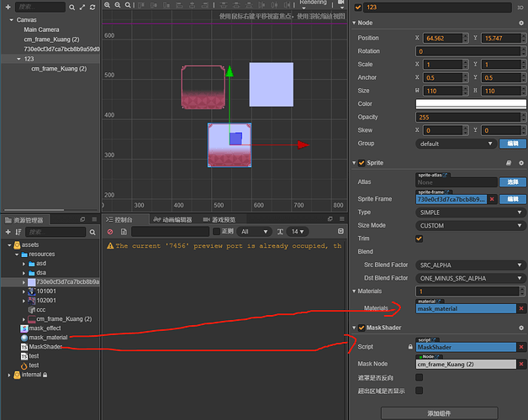Viewport: 528px width, 420px height.
Task: Toggle the 正则 regex checkbox in the console
Action: 217,231
